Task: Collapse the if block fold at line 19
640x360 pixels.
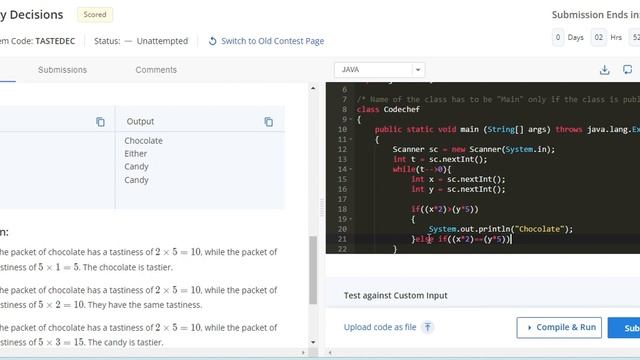Action: point(351,219)
